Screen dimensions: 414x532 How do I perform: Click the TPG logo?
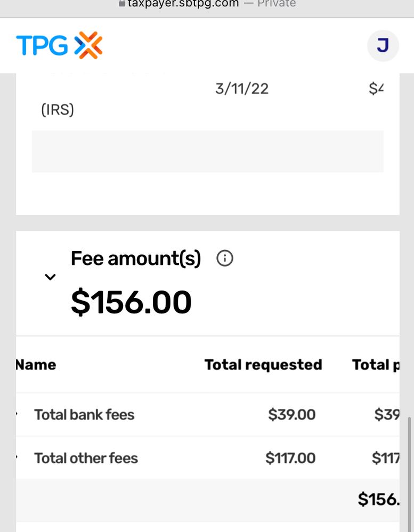click(x=59, y=45)
